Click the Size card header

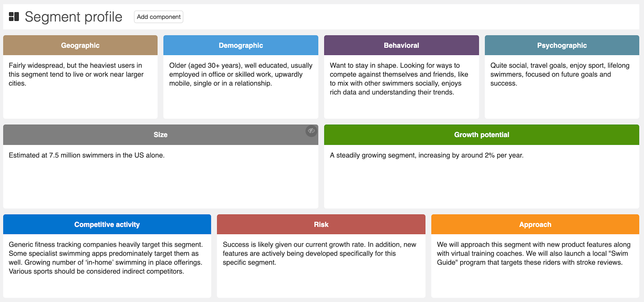tap(160, 135)
